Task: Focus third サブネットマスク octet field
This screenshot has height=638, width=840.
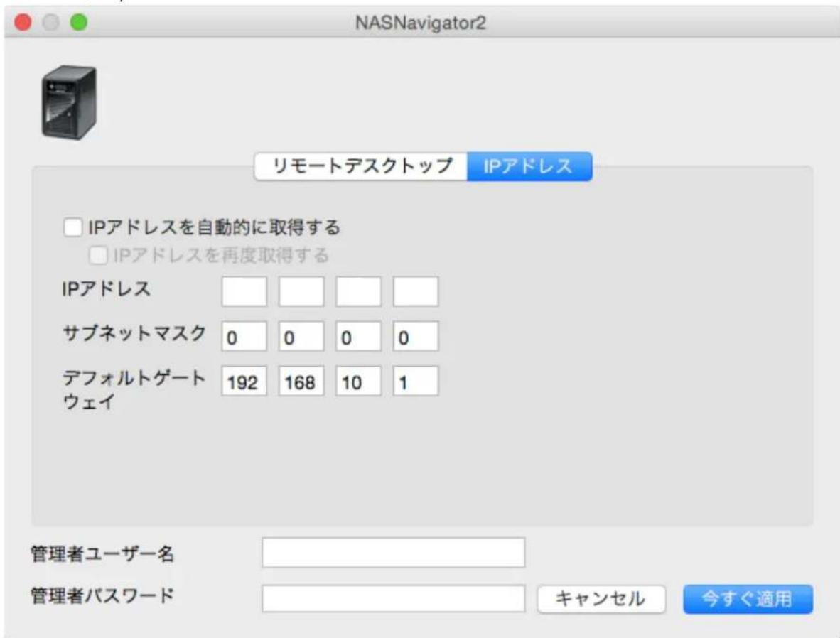Action: [x=358, y=337]
